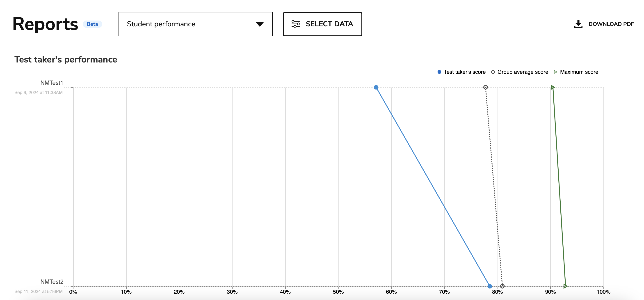Click the Test taker's score point on NMTest1

376,87
